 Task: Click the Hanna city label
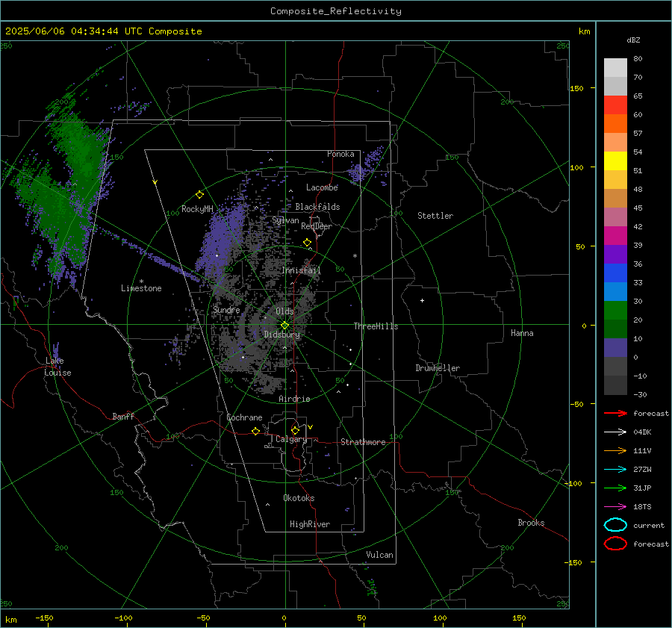522,333
